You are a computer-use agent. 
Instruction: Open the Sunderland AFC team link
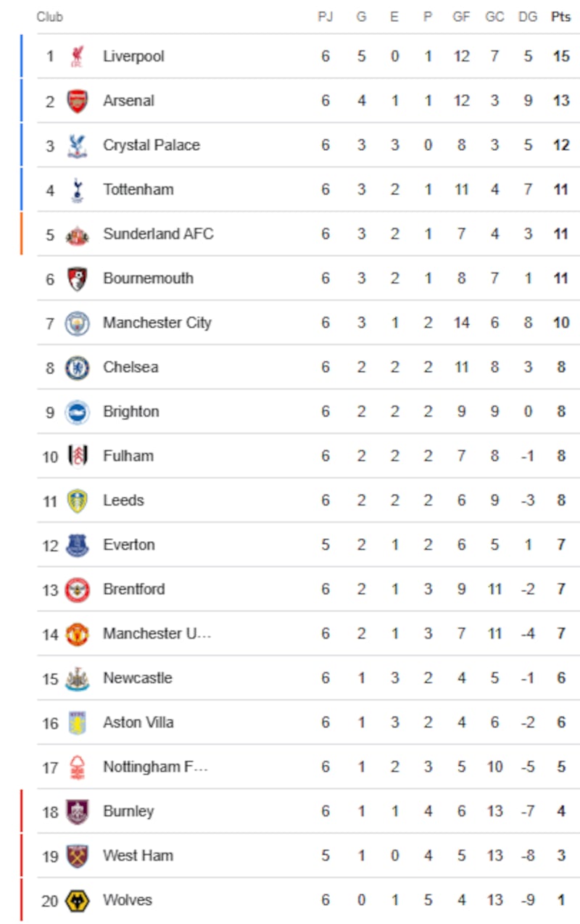(x=158, y=234)
